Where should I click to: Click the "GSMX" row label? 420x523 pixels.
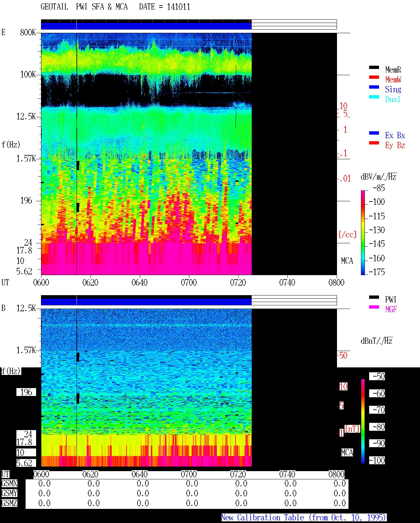(x=9, y=484)
